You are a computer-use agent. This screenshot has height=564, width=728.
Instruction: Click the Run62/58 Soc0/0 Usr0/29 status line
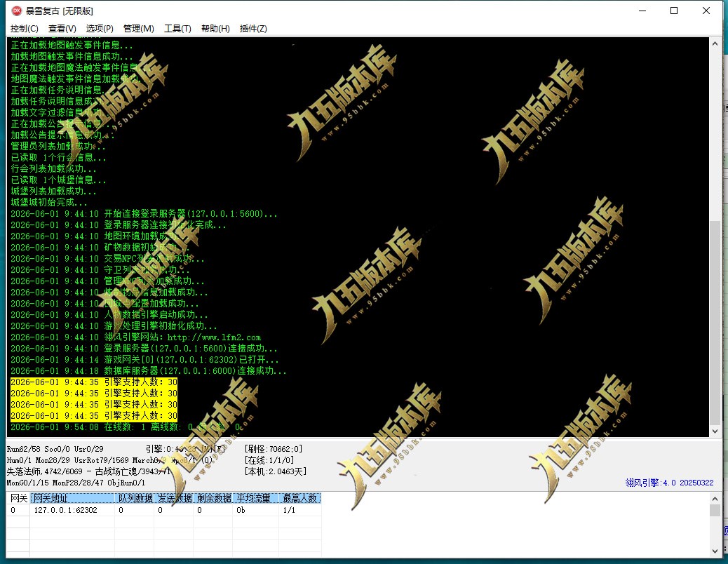coord(55,449)
